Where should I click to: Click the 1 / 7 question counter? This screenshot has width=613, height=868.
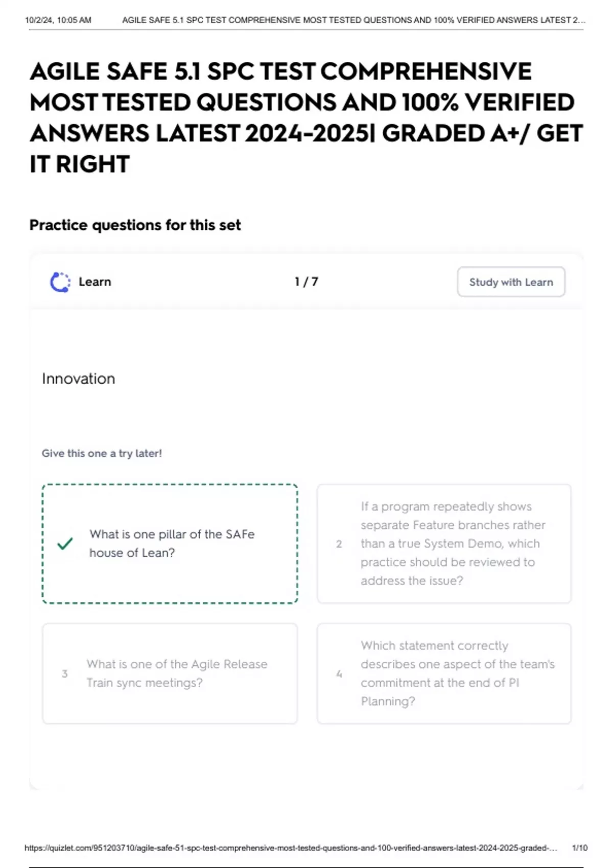pyautogui.click(x=306, y=282)
